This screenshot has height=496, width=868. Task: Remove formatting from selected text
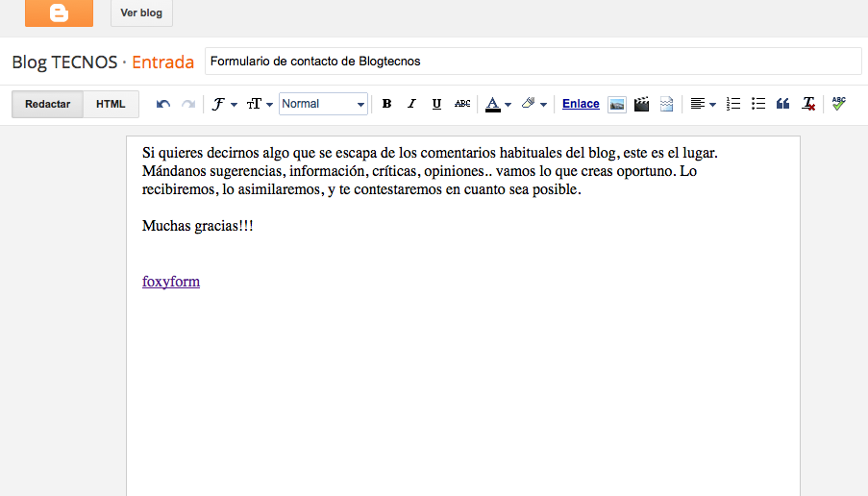(x=808, y=104)
